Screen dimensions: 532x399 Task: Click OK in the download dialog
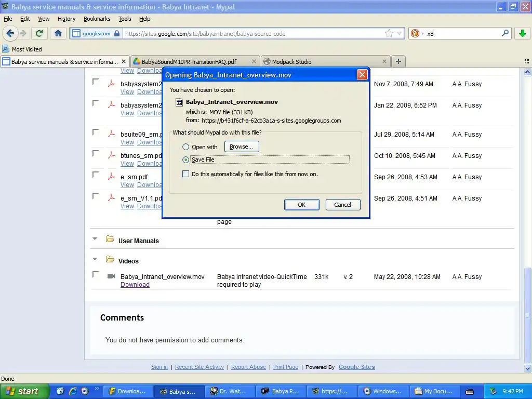click(302, 205)
